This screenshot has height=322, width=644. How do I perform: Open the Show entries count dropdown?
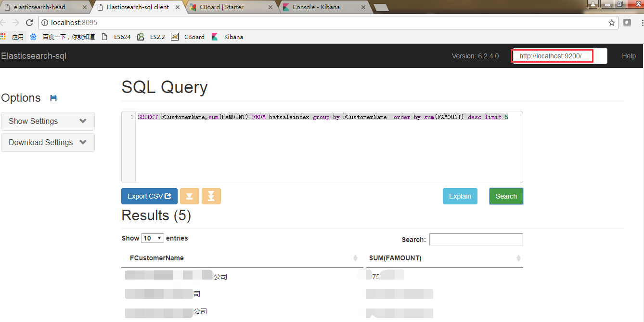click(x=153, y=238)
